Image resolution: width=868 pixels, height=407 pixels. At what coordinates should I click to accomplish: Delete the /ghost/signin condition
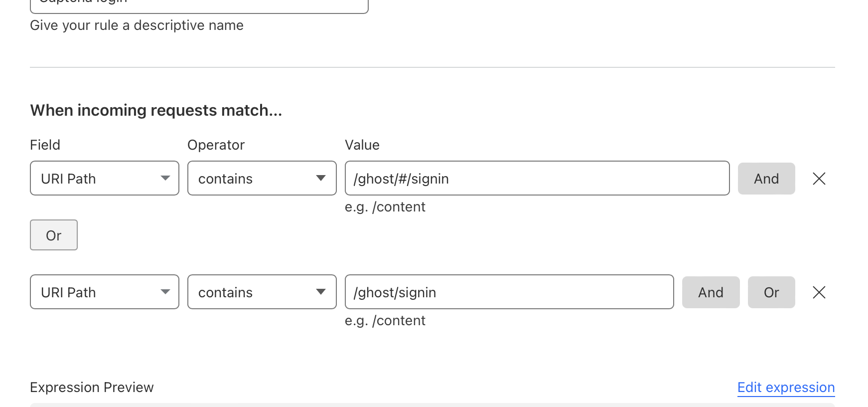tap(819, 292)
